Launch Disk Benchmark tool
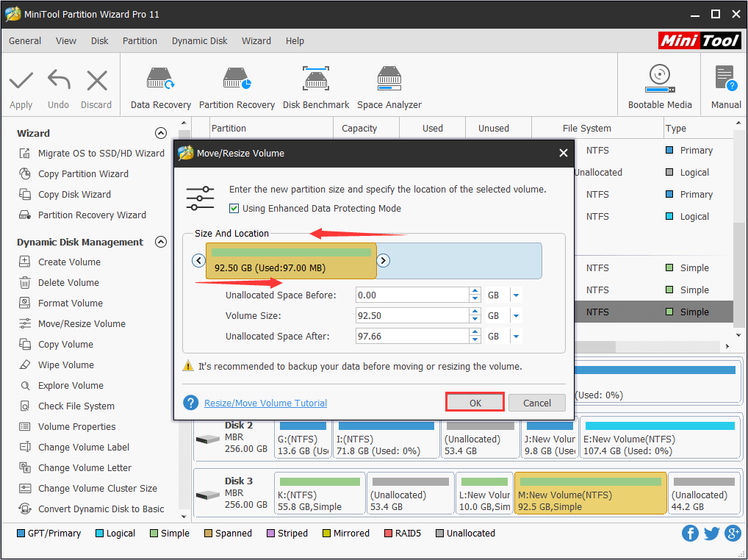The width and height of the screenshot is (748, 560). tap(316, 89)
